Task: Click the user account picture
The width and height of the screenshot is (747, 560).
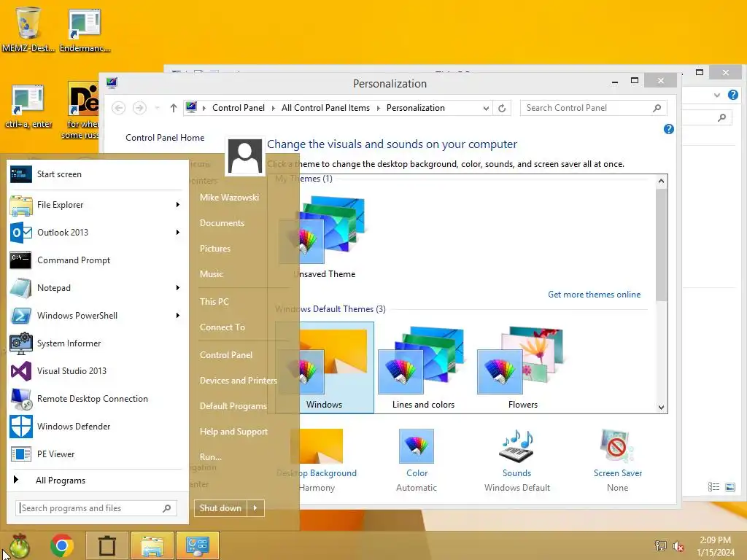Action: coord(245,156)
